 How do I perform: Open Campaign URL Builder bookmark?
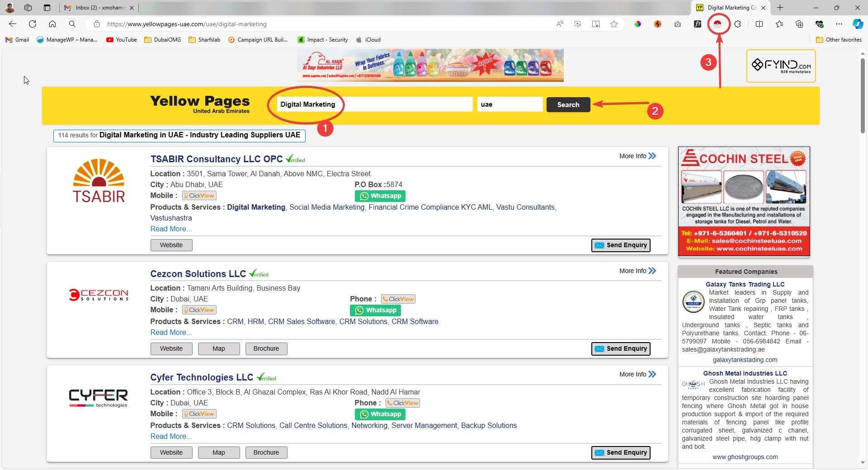tap(258, 40)
